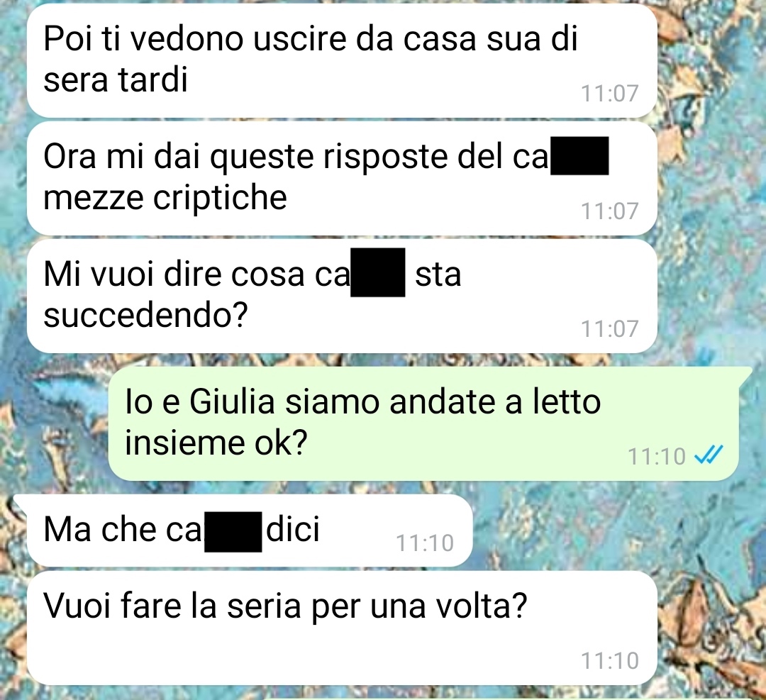Tap the 'Mi vuoi dire cosa' message bubble
This screenshot has width=766, height=700.
pyautogui.click(x=342, y=296)
